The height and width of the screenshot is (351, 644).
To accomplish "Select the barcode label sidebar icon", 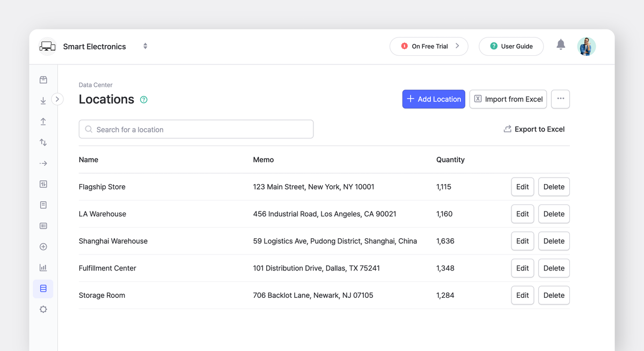I will click(43, 225).
